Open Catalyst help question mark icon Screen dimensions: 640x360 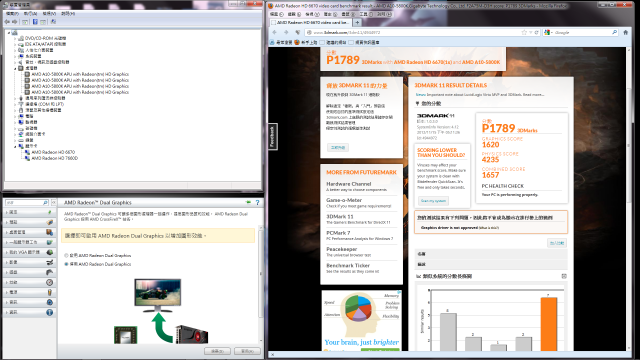coord(257,202)
